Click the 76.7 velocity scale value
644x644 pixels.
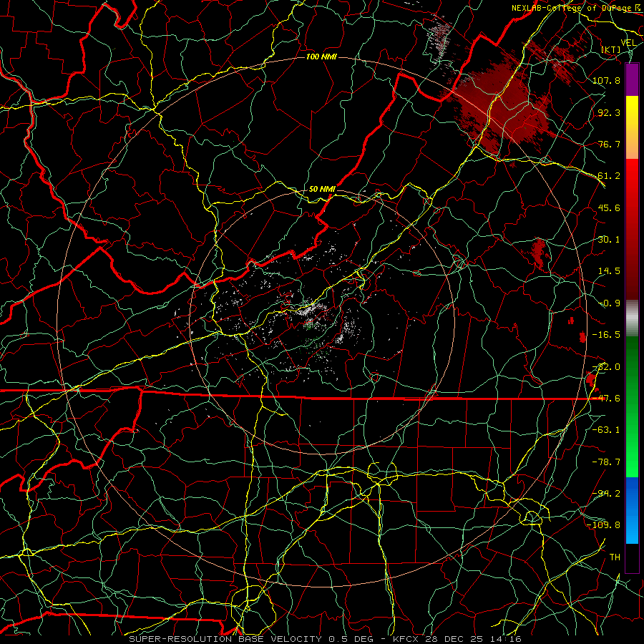(609, 144)
